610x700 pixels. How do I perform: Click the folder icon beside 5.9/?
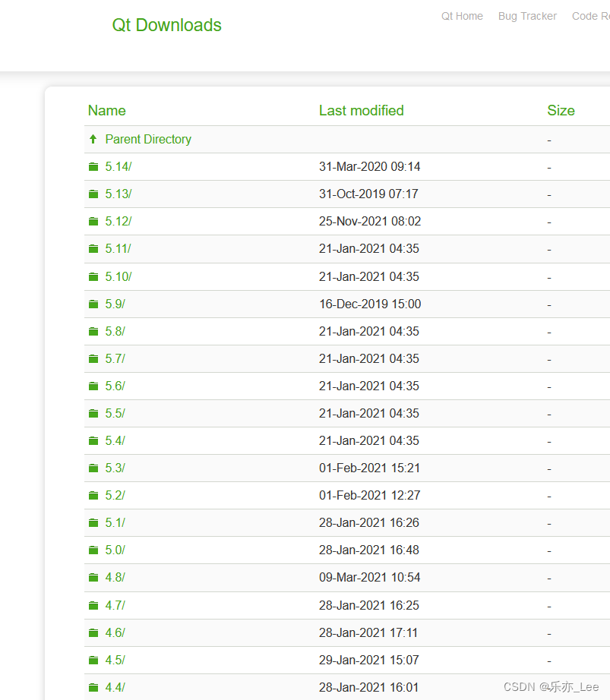coord(93,304)
